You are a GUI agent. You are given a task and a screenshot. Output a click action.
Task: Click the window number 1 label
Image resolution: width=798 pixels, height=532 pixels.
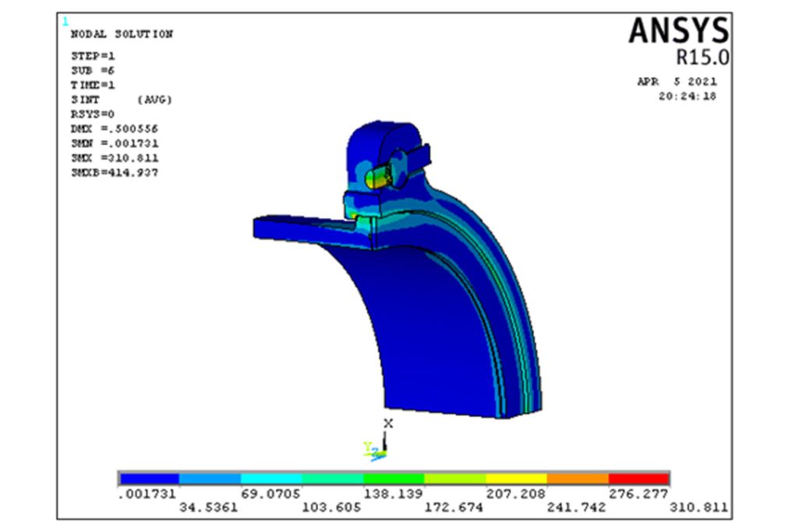point(65,21)
